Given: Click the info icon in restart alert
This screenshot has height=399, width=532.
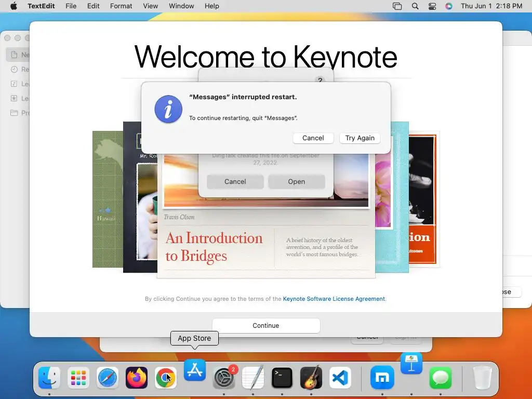Looking at the screenshot, I should (168, 109).
